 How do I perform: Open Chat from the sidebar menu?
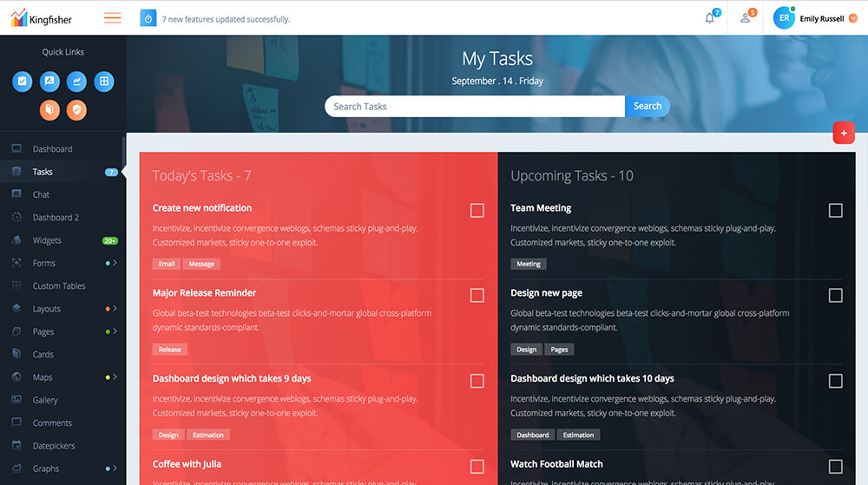[x=41, y=194]
